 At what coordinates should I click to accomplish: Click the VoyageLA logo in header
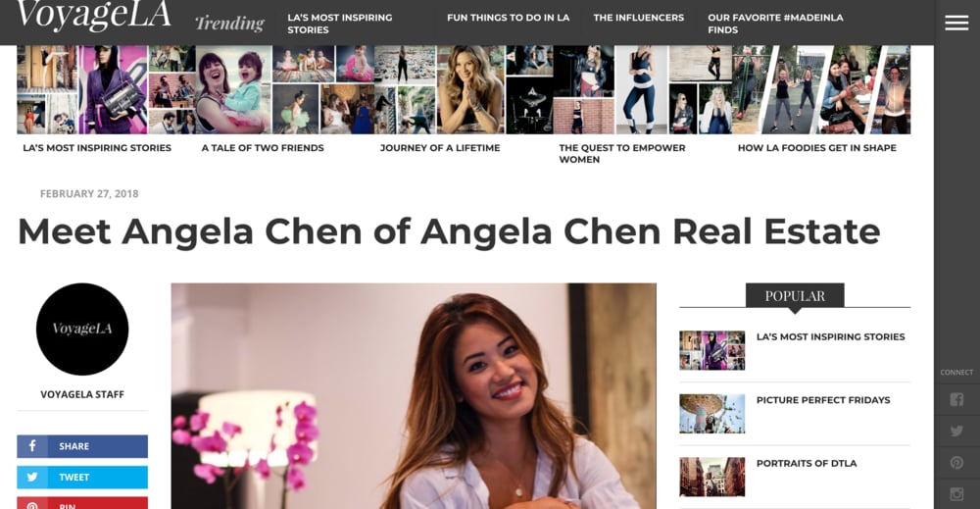(94, 15)
